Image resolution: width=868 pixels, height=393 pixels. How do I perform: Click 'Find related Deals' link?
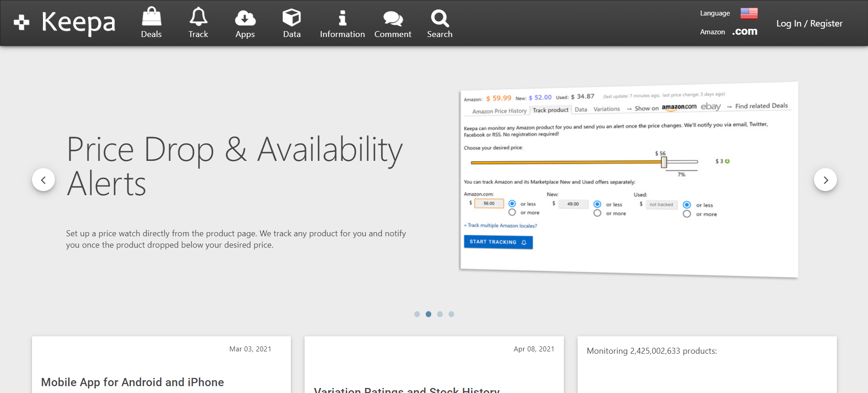761,106
